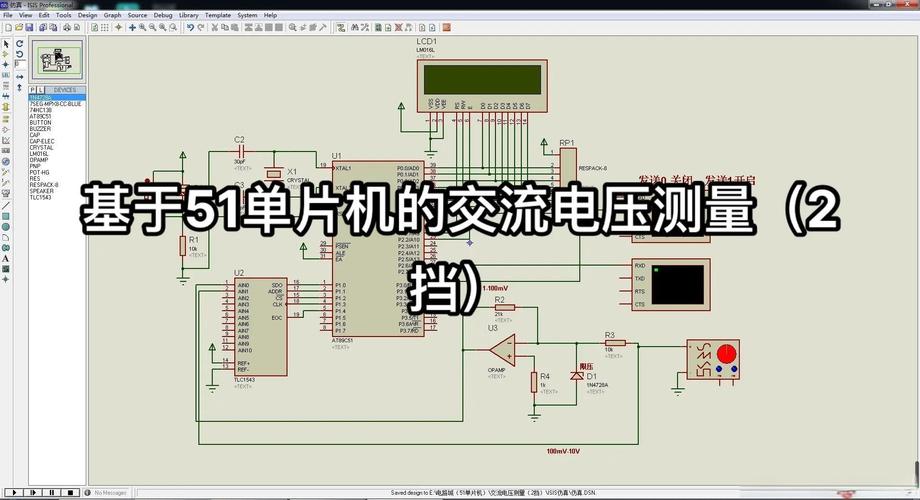Screen dimensions: 920x500
Task: Open the System menu
Action: coord(247,15)
